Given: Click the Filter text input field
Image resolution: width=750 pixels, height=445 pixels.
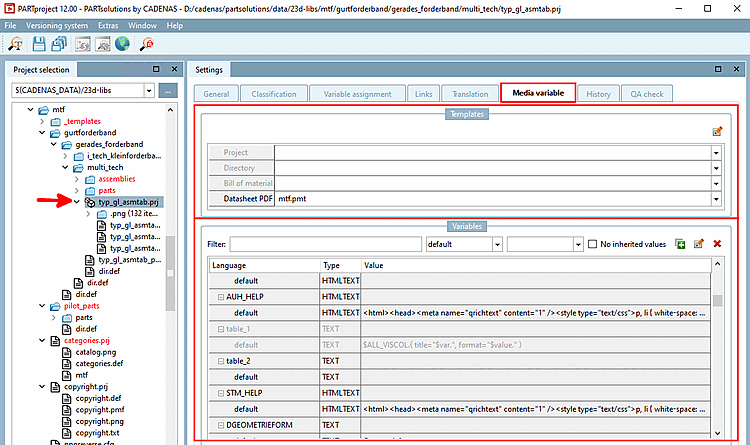Looking at the screenshot, I should 325,244.
